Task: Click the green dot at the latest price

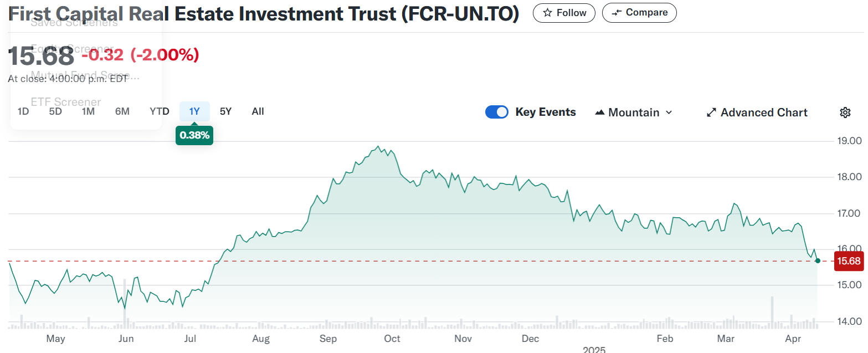Action: point(818,260)
